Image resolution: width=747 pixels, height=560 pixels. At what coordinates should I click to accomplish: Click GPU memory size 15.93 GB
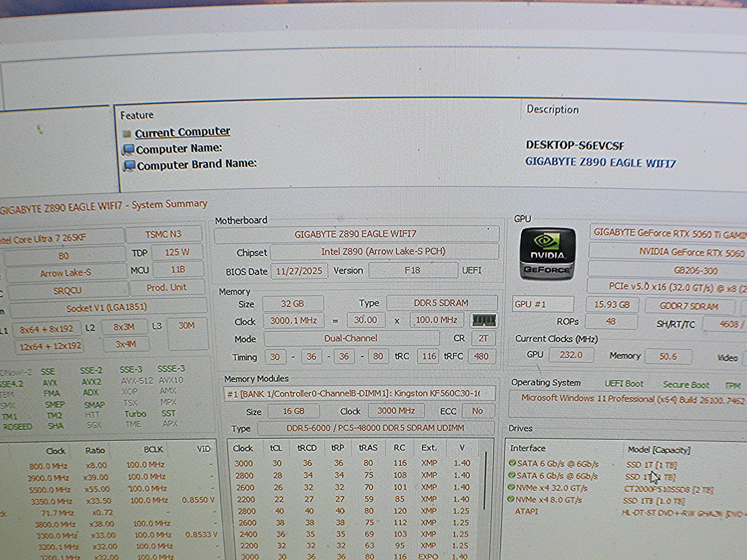click(x=612, y=305)
